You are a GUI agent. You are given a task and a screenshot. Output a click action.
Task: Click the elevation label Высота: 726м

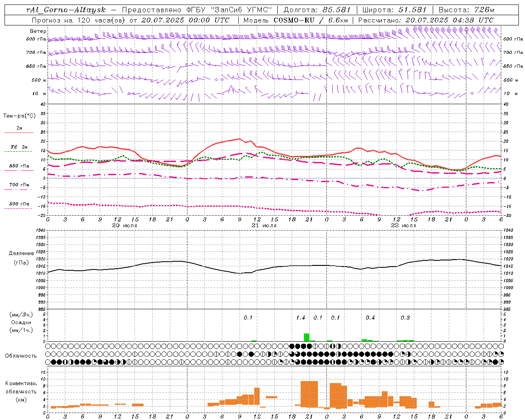[466, 10]
